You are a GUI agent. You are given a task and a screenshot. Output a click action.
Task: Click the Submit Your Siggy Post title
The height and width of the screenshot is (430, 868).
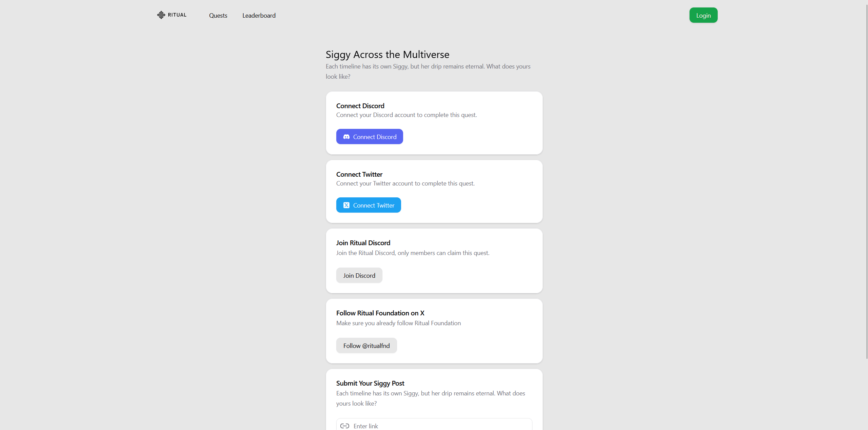tap(370, 383)
